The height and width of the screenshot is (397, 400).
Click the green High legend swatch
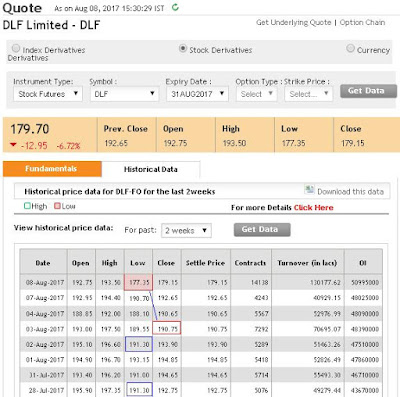click(27, 206)
